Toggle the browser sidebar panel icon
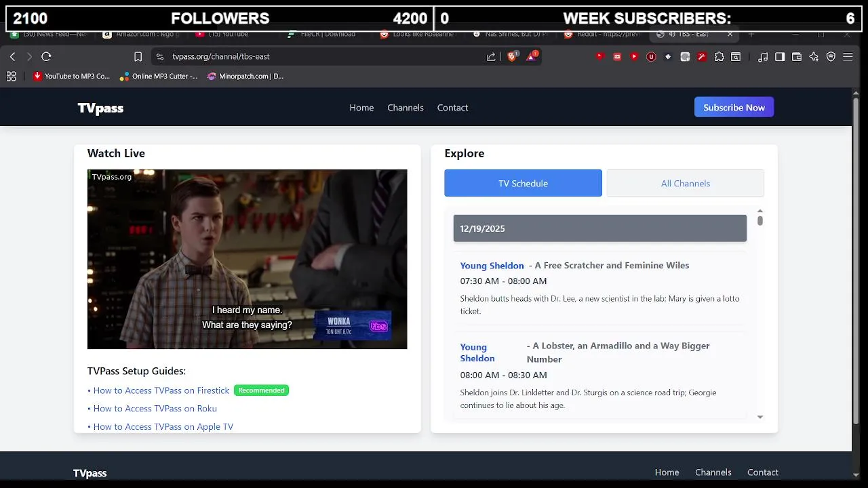 pos(780,57)
